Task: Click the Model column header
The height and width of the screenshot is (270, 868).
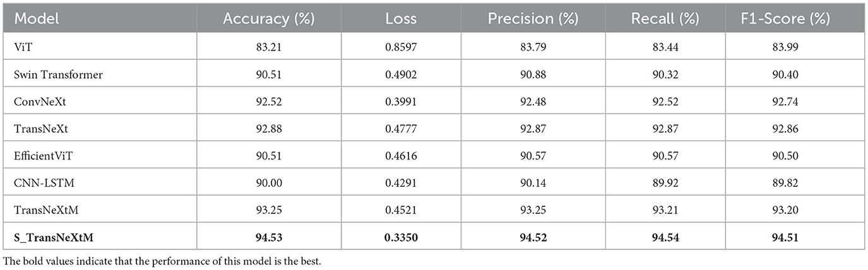Action: pos(37,19)
